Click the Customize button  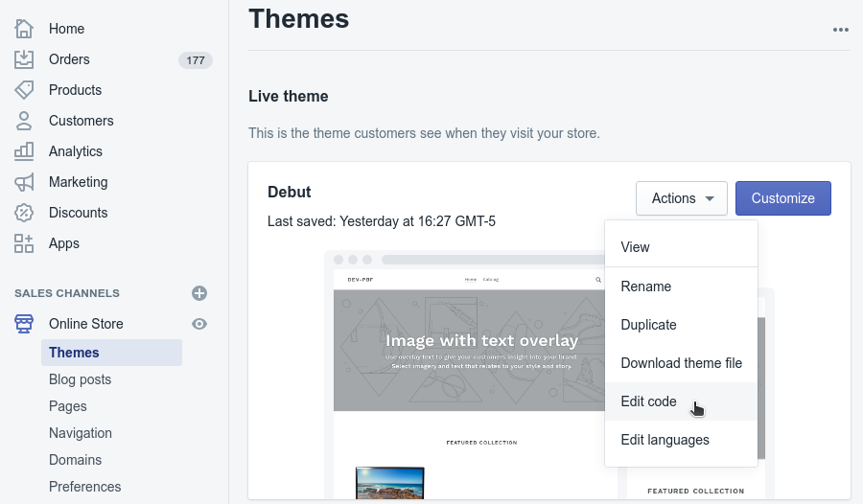click(x=782, y=198)
